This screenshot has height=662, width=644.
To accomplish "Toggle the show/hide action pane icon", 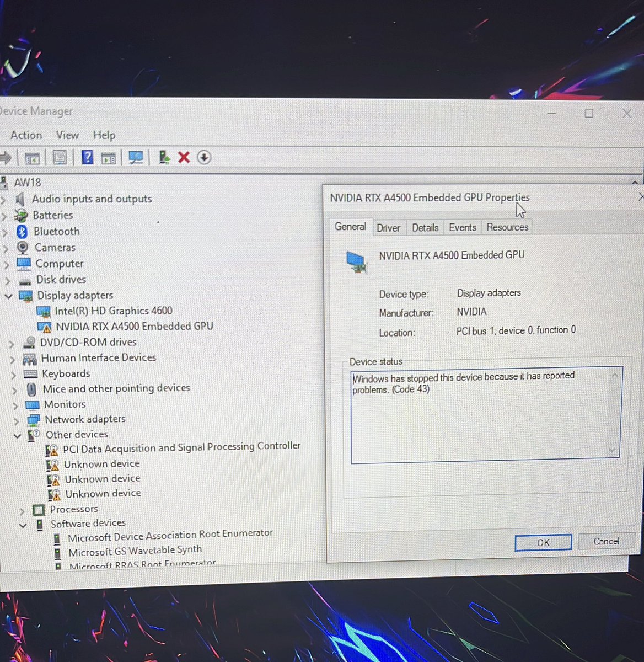I will click(x=109, y=158).
